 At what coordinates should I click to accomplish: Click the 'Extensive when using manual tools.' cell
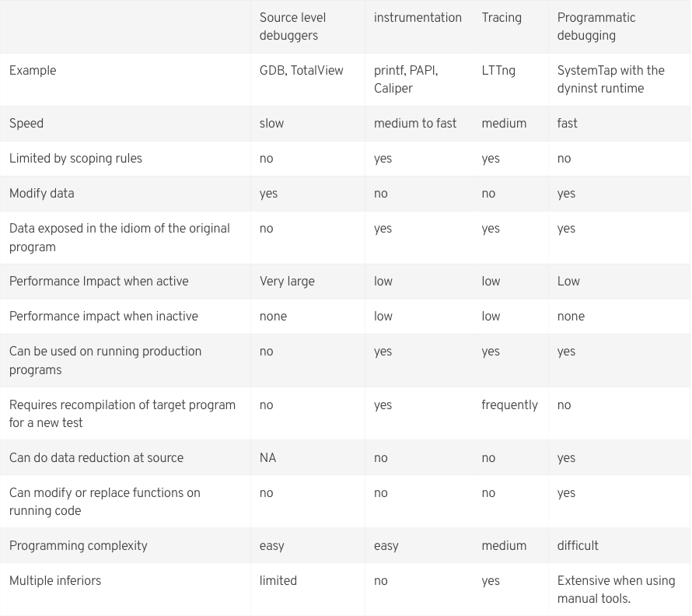point(616,590)
